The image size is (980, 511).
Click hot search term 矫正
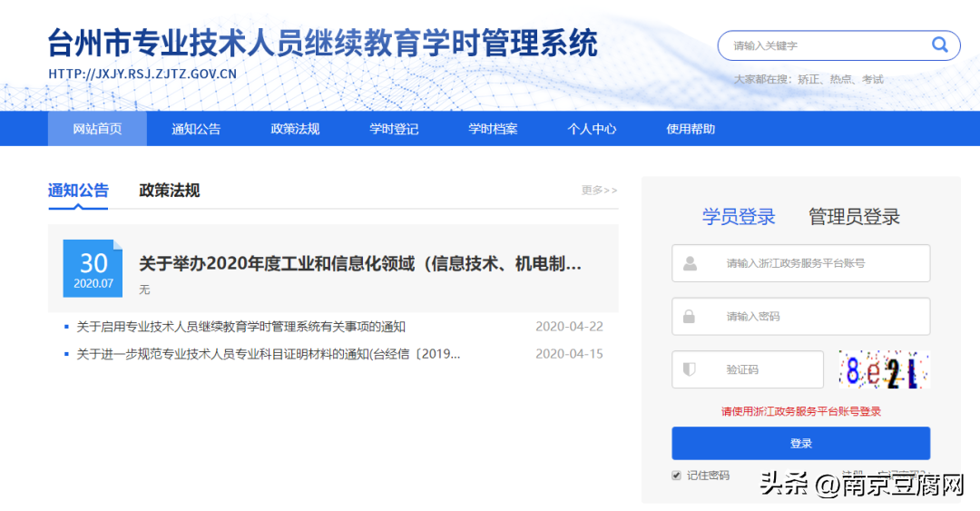point(808,80)
